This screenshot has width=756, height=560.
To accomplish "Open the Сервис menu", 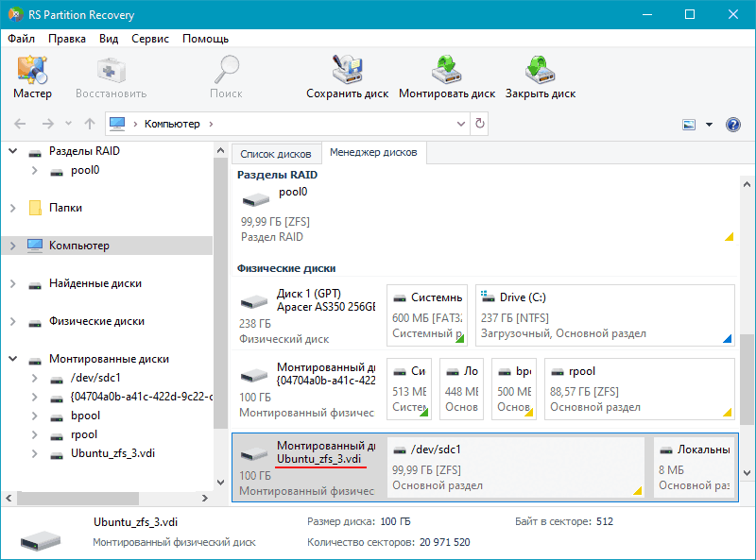I will 150,39.
